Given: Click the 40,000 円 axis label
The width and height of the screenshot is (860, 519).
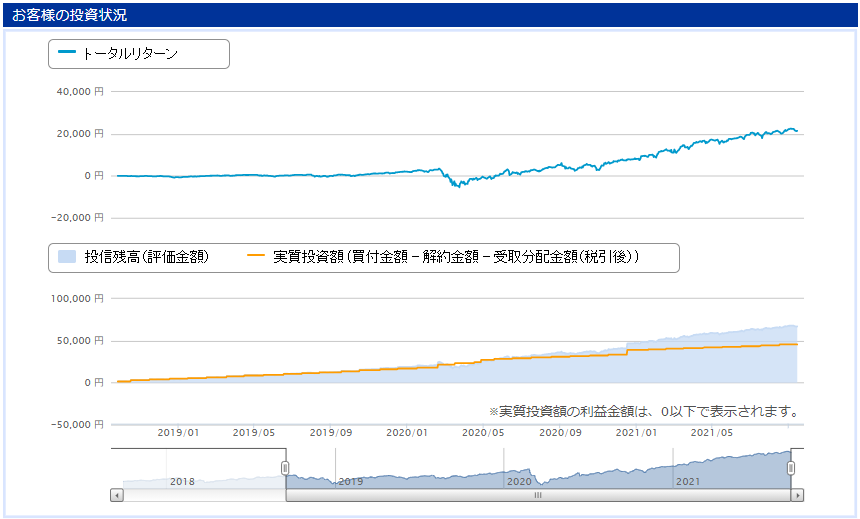Looking at the screenshot, I should point(80,92).
